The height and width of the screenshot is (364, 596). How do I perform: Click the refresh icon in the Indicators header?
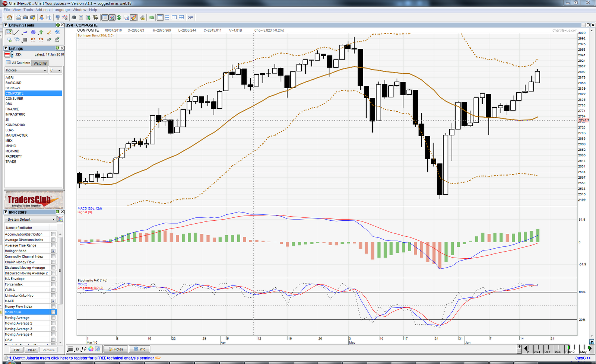58,212
